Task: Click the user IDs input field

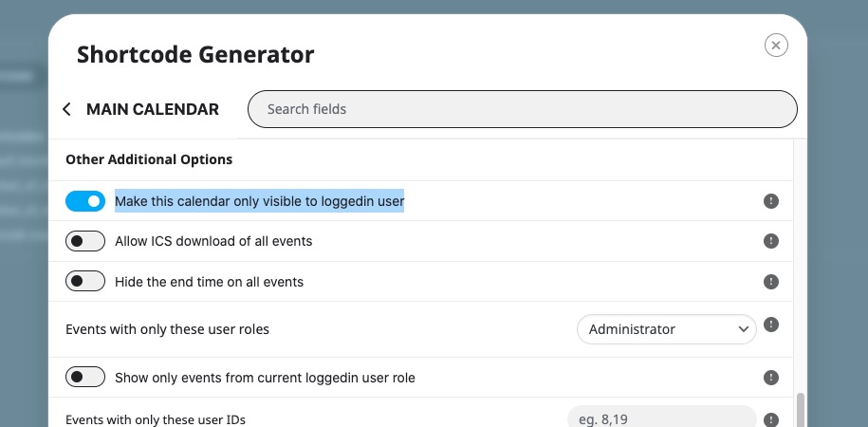Action: point(661,418)
